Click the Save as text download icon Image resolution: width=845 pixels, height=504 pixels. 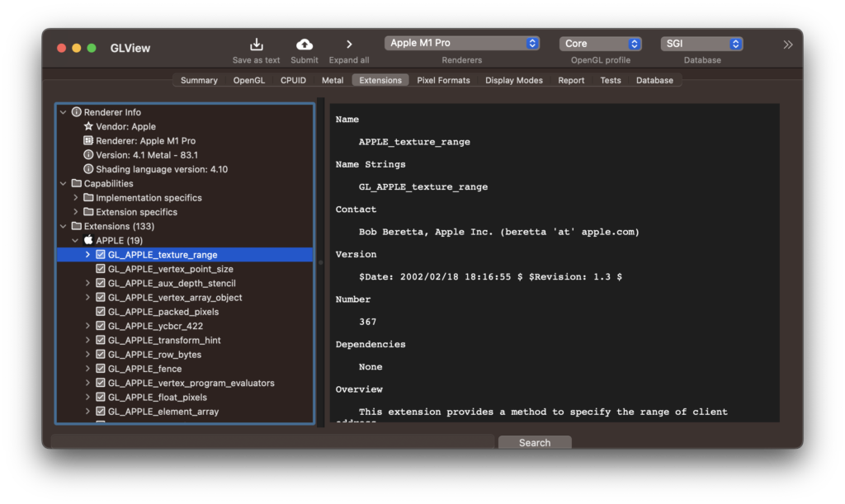click(x=257, y=45)
